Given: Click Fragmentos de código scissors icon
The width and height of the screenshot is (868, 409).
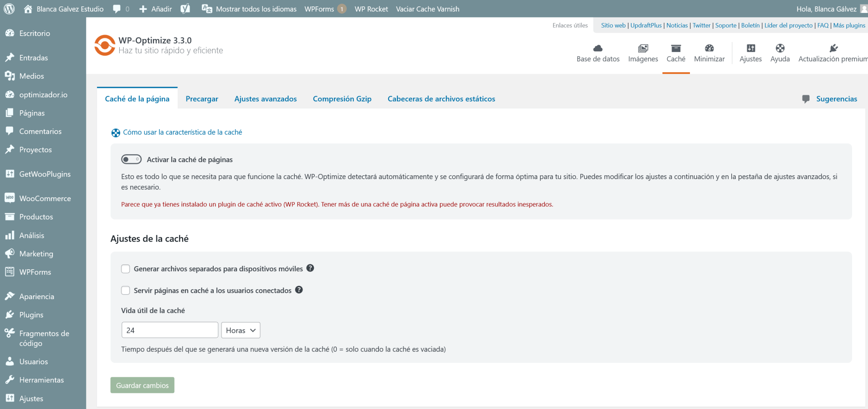Looking at the screenshot, I should [10, 333].
